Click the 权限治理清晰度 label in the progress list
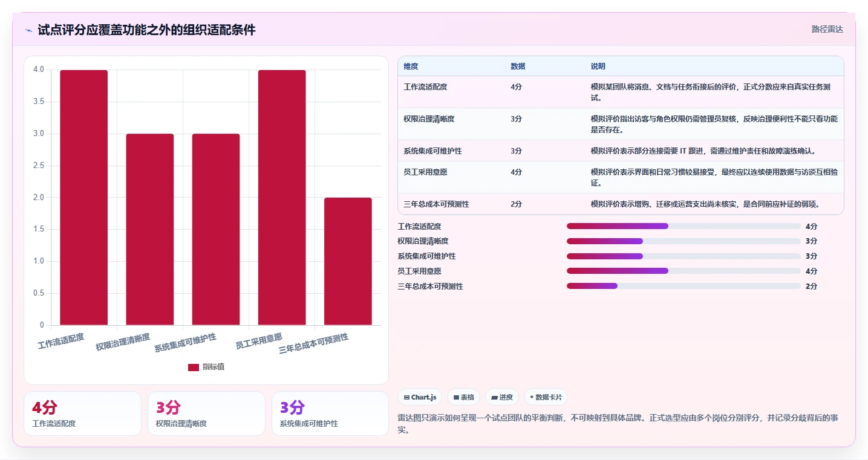868x460 pixels. 423,241
